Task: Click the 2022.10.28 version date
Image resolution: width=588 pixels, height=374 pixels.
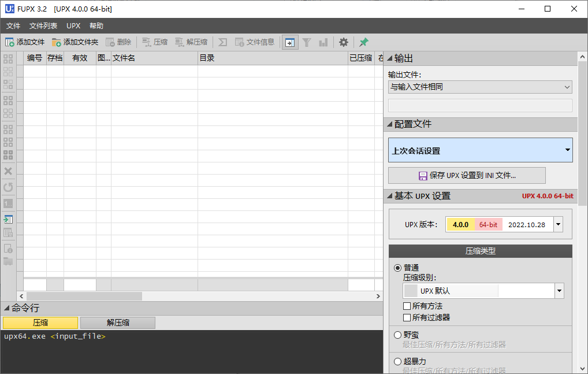Action: point(527,225)
